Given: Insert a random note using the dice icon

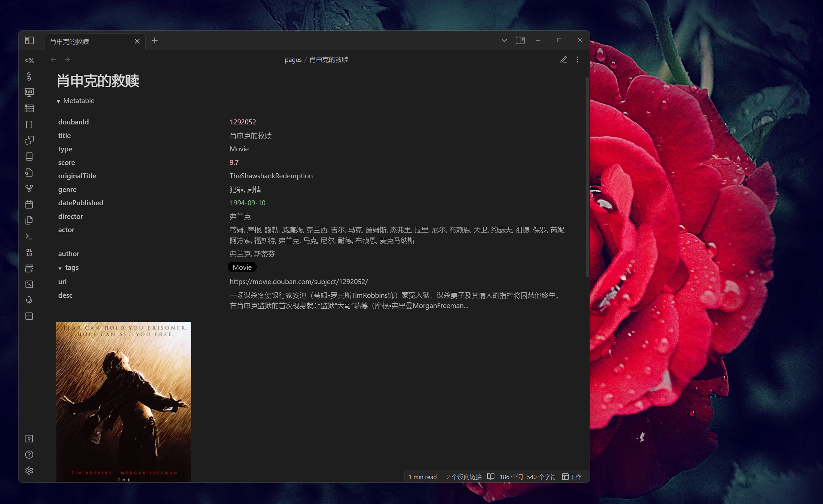Looking at the screenshot, I should pos(29,285).
